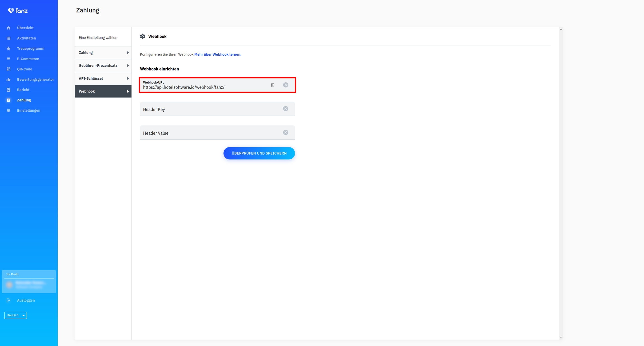Click the Bewertungsgenerator thumbs-up icon
Screen dimensions: 644x346
pyautogui.click(x=8, y=80)
